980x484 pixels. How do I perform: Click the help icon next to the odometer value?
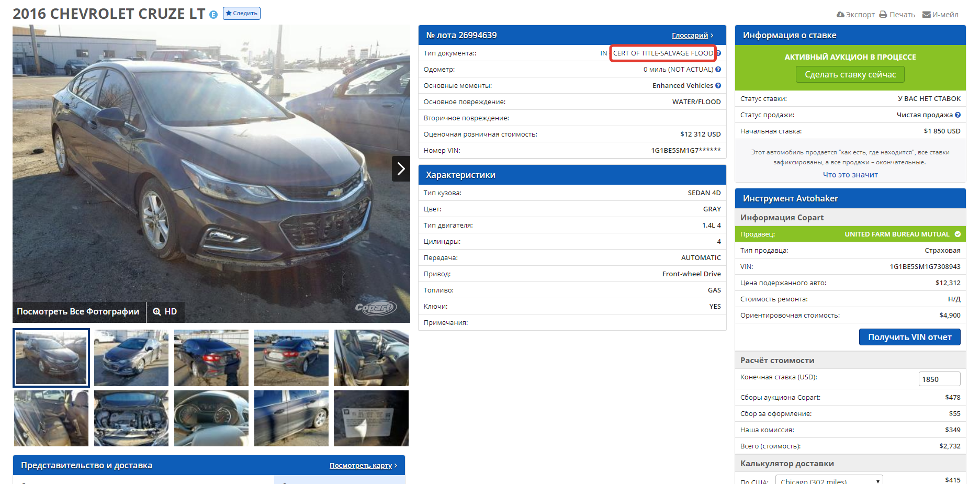(x=718, y=70)
